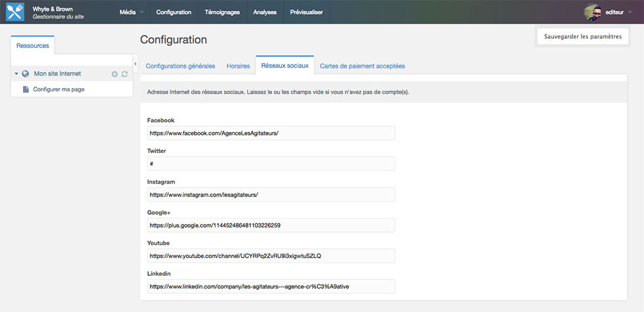The image size is (644, 312).
Task: Select the Prévisualiser menu item
Action: coord(306,12)
